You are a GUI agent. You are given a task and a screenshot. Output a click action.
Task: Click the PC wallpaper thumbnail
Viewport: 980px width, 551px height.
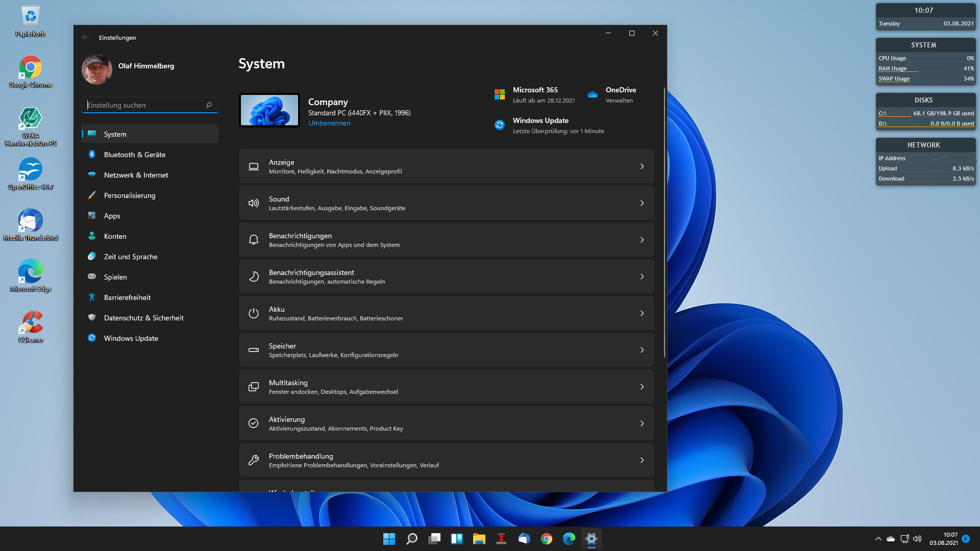click(269, 110)
